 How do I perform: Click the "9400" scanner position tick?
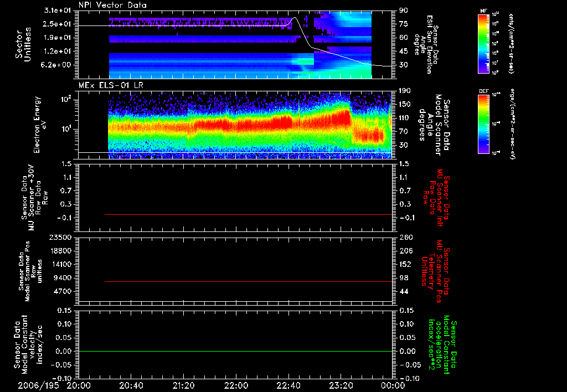point(63,278)
